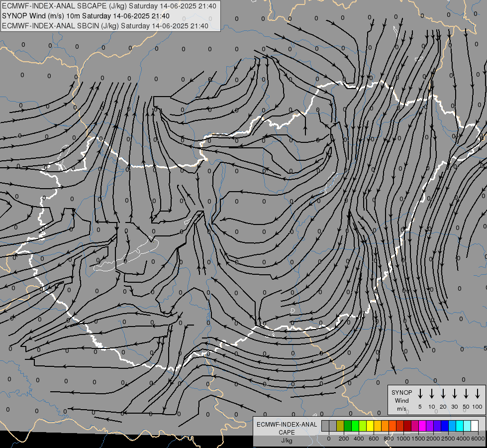Click the SYNOP Wind 10m title line
This screenshot has height=448, width=487.
86,16
